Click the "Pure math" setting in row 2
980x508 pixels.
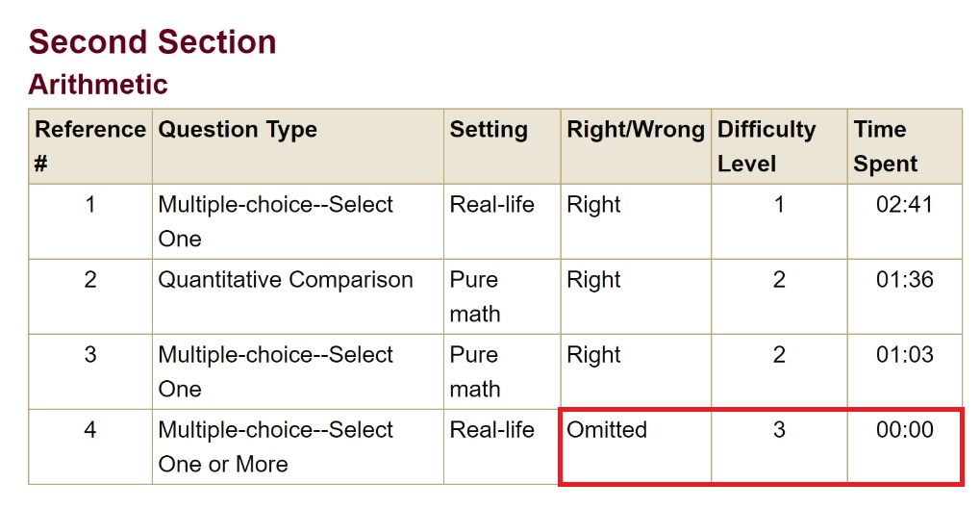pos(475,296)
